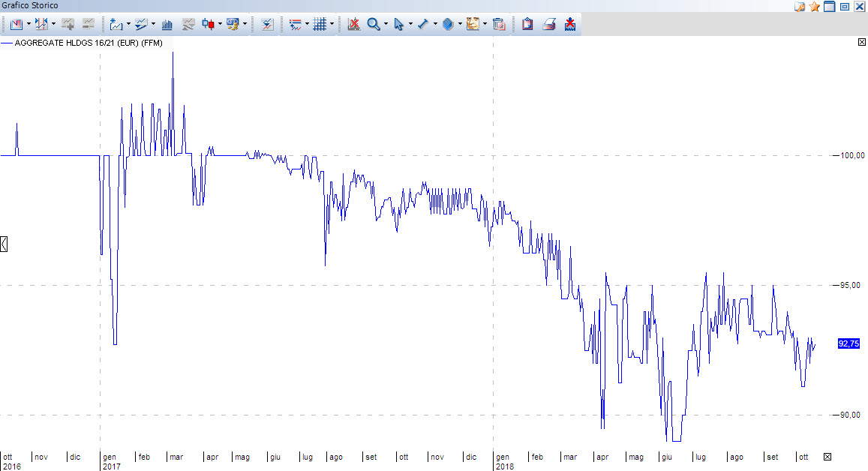Click the magnifying glass zoom tool
This screenshot has height=471, width=868.
pyautogui.click(x=374, y=24)
